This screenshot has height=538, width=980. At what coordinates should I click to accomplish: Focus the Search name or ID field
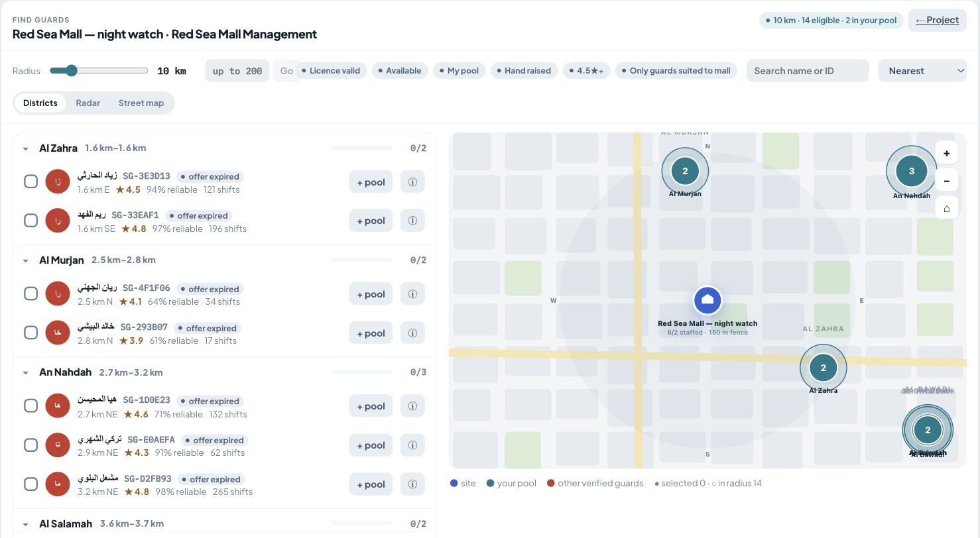click(808, 71)
